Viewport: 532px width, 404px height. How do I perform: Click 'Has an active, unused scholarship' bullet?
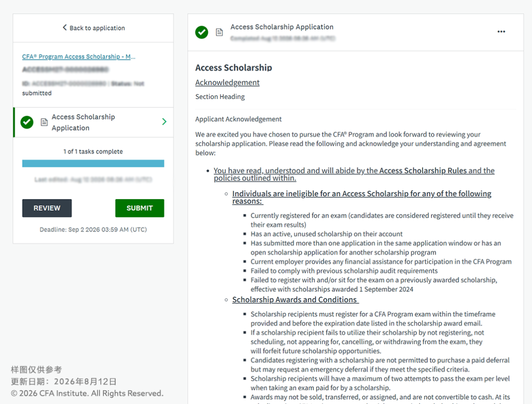pyautogui.click(x=327, y=234)
